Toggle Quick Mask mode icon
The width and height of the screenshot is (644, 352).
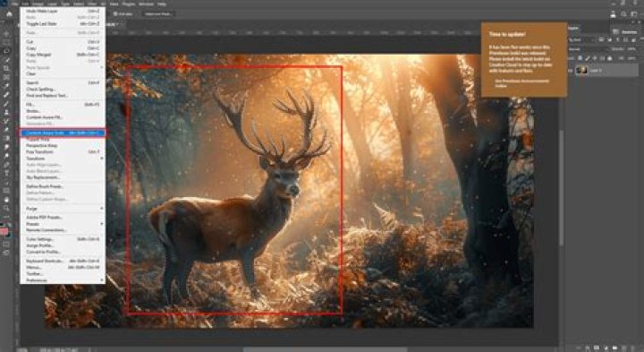tap(6, 245)
